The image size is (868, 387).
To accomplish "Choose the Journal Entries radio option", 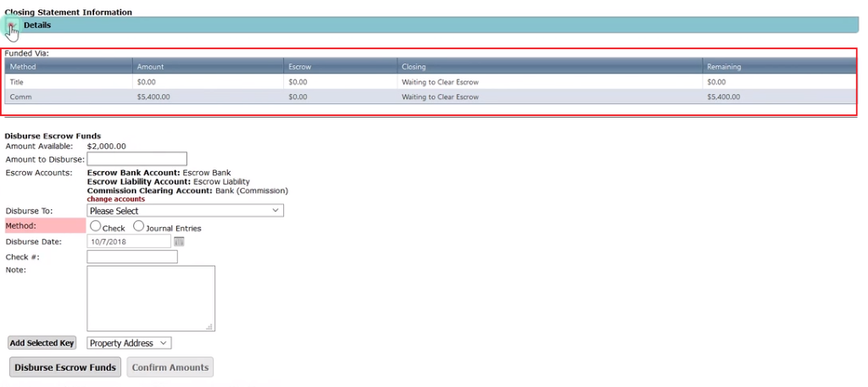I will click(138, 227).
